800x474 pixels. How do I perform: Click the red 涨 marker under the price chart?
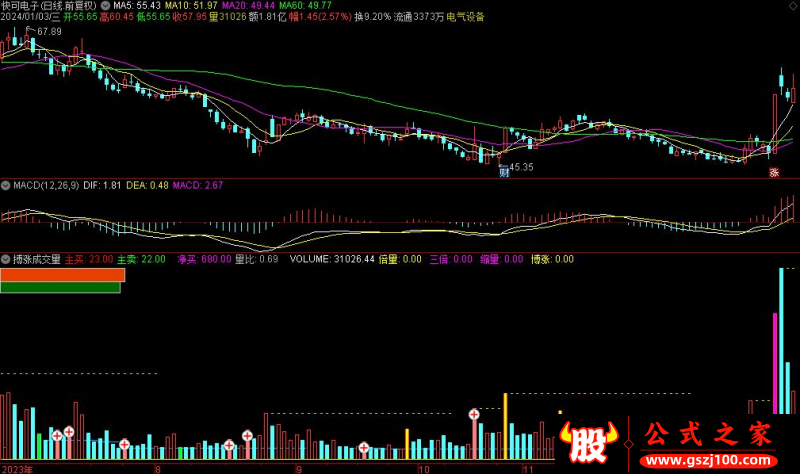tap(774, 172)
